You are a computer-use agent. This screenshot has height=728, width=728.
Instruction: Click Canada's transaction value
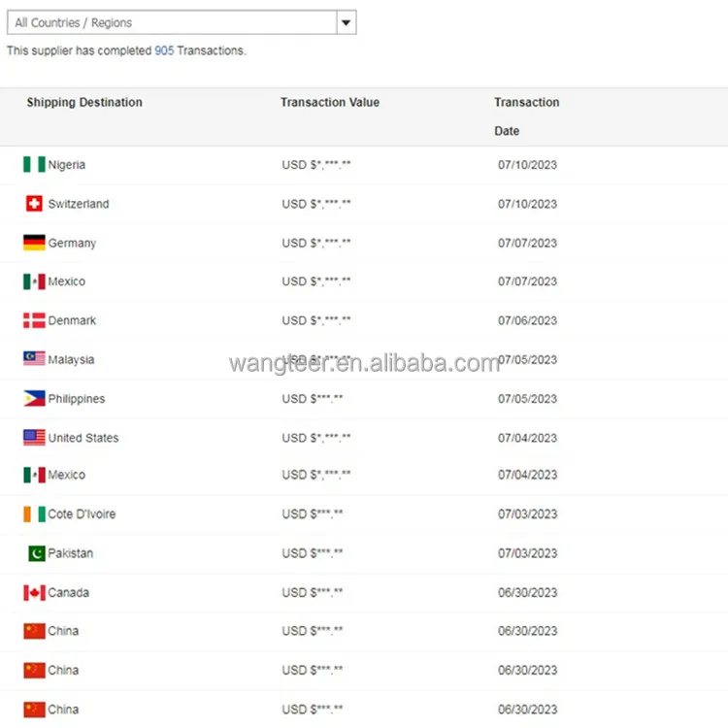313,592
